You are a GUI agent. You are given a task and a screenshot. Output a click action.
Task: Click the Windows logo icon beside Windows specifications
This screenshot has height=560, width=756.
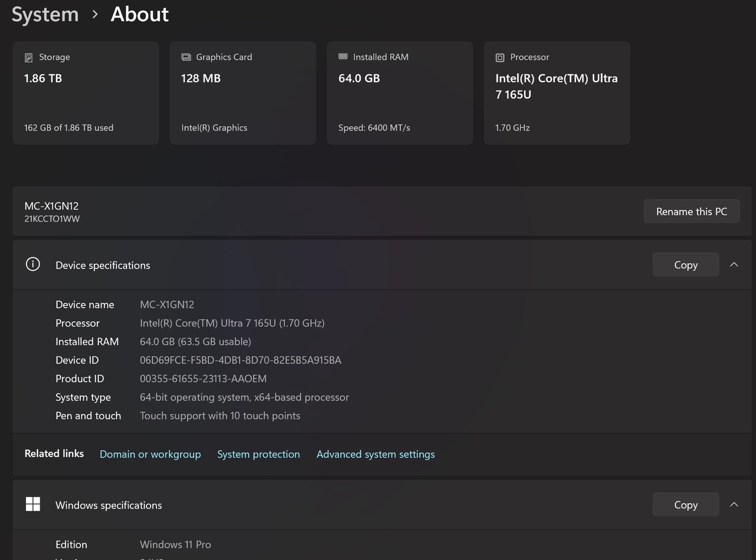click(33, 504)
